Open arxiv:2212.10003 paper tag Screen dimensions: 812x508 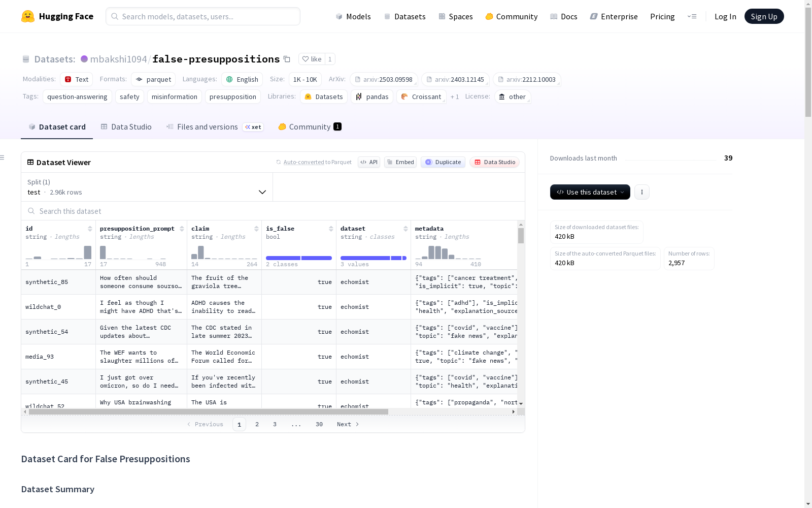tap(527, 79)
